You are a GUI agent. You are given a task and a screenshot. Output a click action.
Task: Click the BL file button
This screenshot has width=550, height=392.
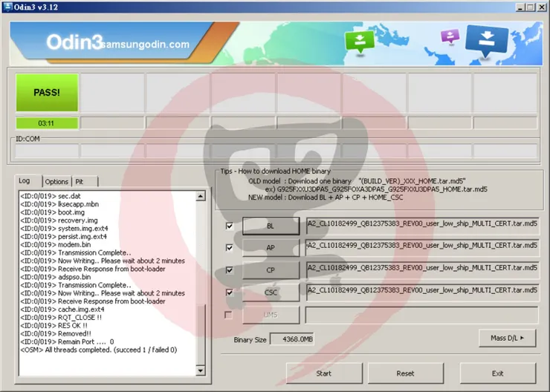coord(271,226)
